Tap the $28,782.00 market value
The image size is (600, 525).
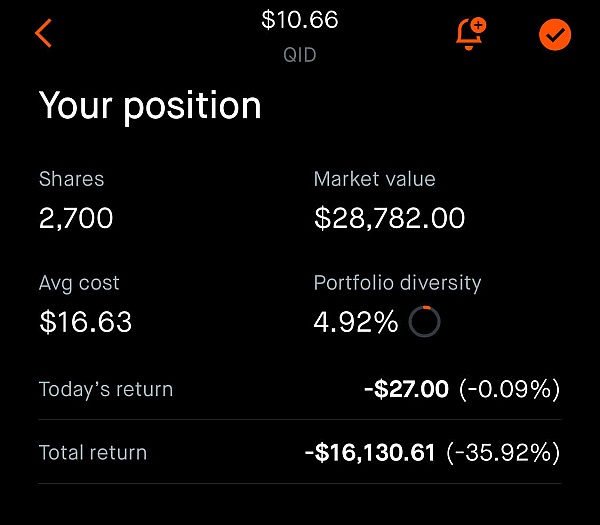pos(389,218)
